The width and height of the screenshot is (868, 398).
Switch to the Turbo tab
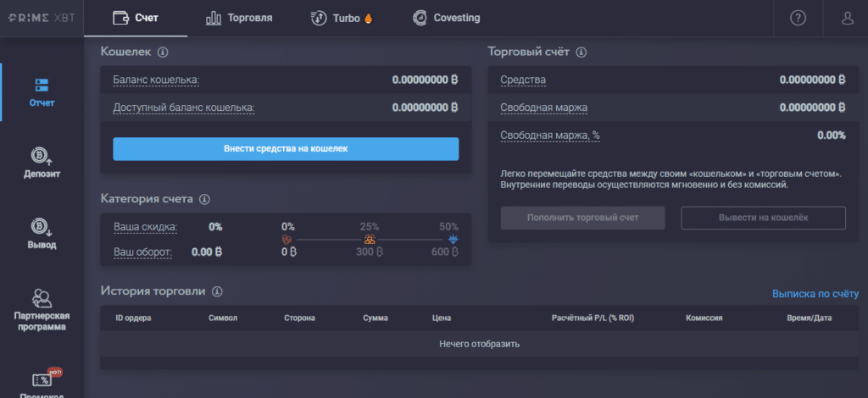341,18
